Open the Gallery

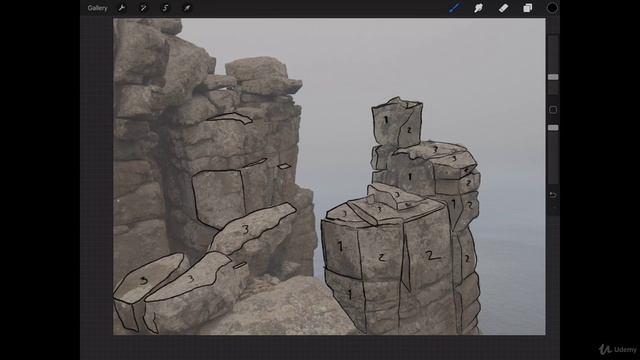[x=97, y=8]
